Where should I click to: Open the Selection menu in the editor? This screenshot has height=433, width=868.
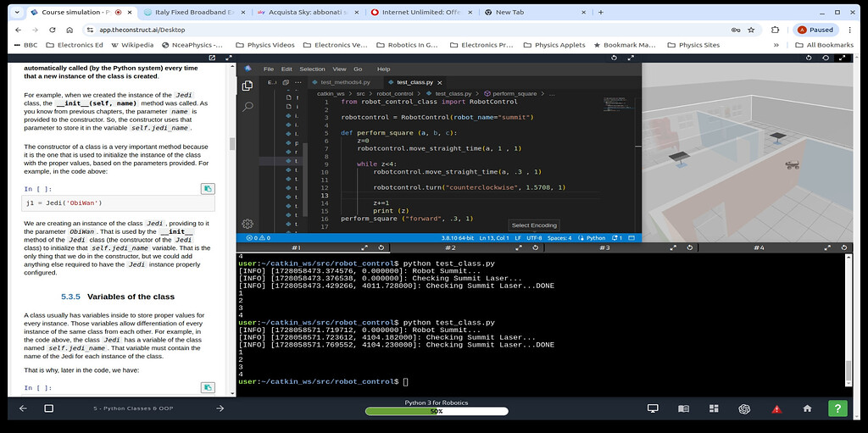pyautogui.click(x=312, y=69)
